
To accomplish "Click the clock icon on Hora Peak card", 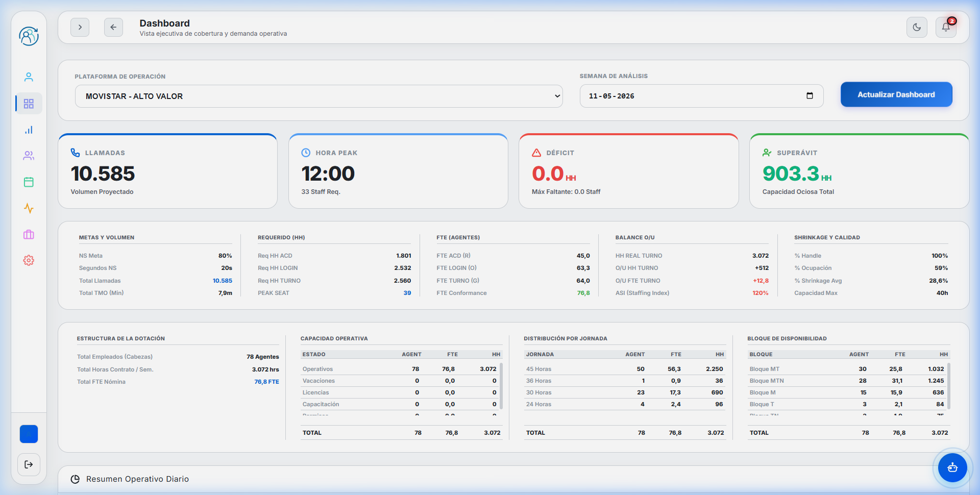I will click(306, 153).
